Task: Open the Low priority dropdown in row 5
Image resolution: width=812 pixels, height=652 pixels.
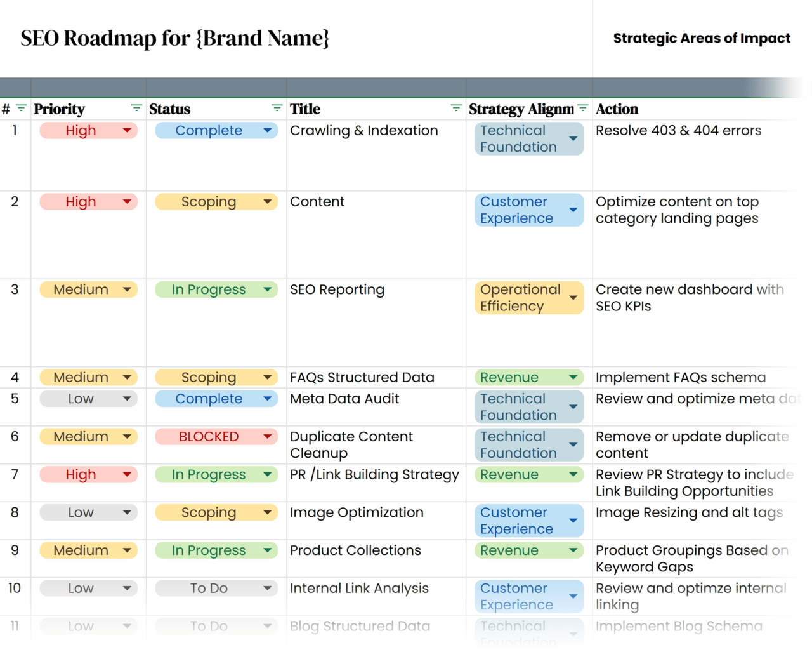Action: coord(126,399)
